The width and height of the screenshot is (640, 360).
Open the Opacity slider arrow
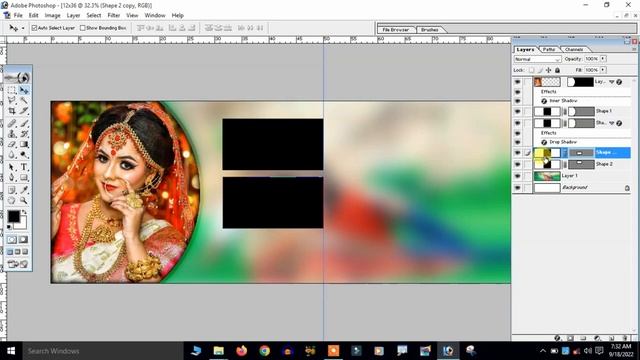(603, 59)
